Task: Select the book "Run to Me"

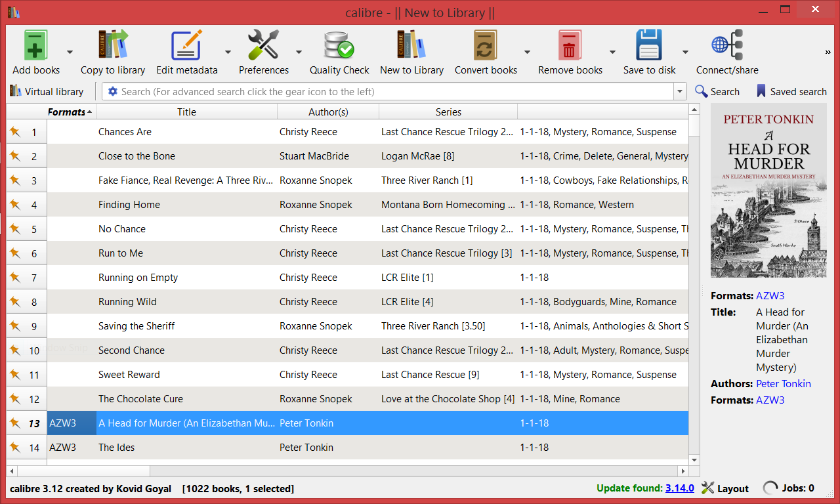Action: 121,253
